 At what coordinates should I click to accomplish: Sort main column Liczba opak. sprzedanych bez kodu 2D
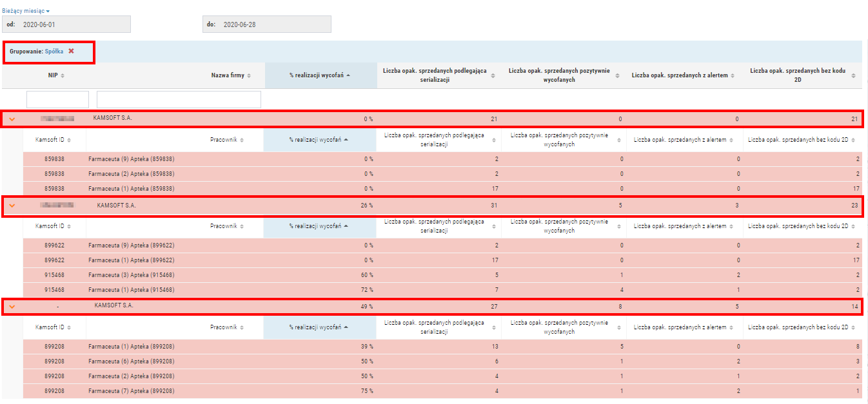803,75
